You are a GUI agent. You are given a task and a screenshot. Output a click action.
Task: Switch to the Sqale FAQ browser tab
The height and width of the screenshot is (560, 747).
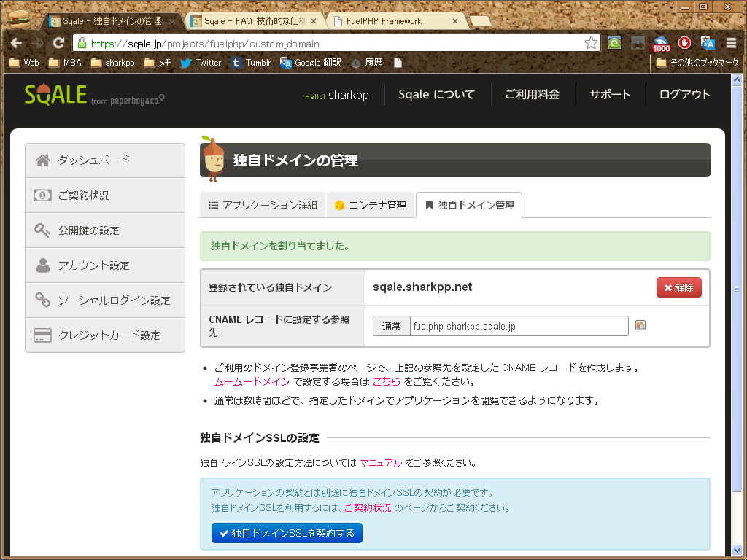click(253, 21)
